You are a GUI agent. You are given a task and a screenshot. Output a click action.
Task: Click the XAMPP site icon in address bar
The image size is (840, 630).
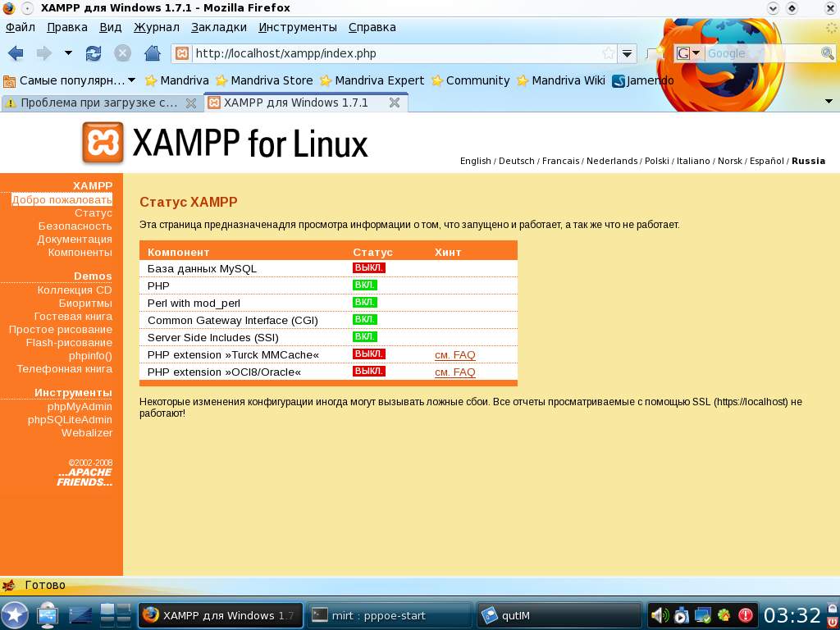click(182, 53)
